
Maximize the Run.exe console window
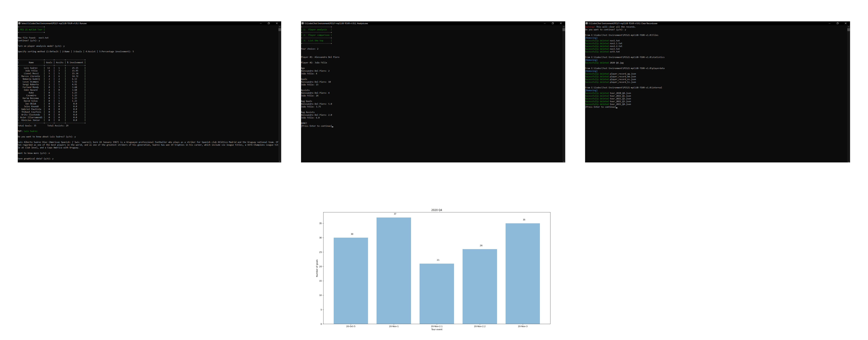point(269,23)
